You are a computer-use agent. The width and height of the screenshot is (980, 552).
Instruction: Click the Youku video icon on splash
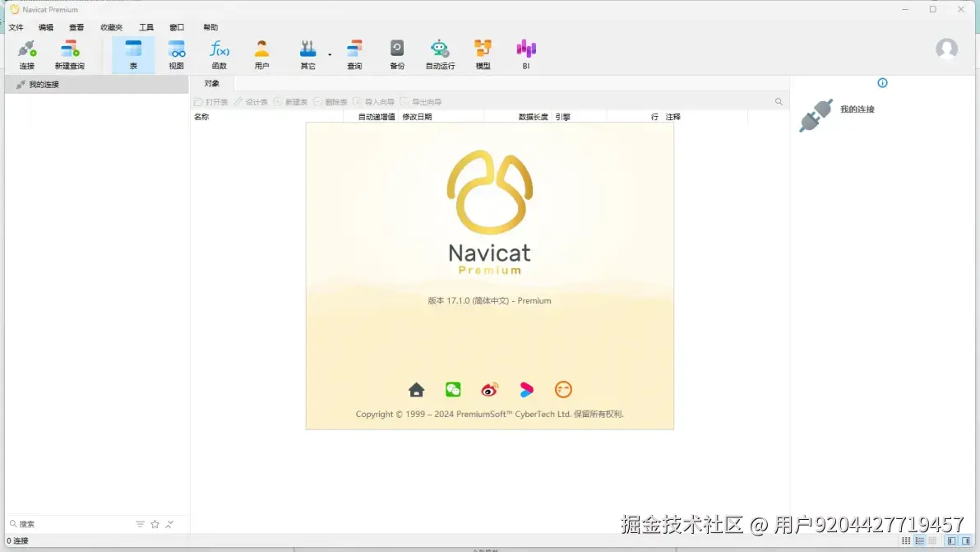pos(526,390)
